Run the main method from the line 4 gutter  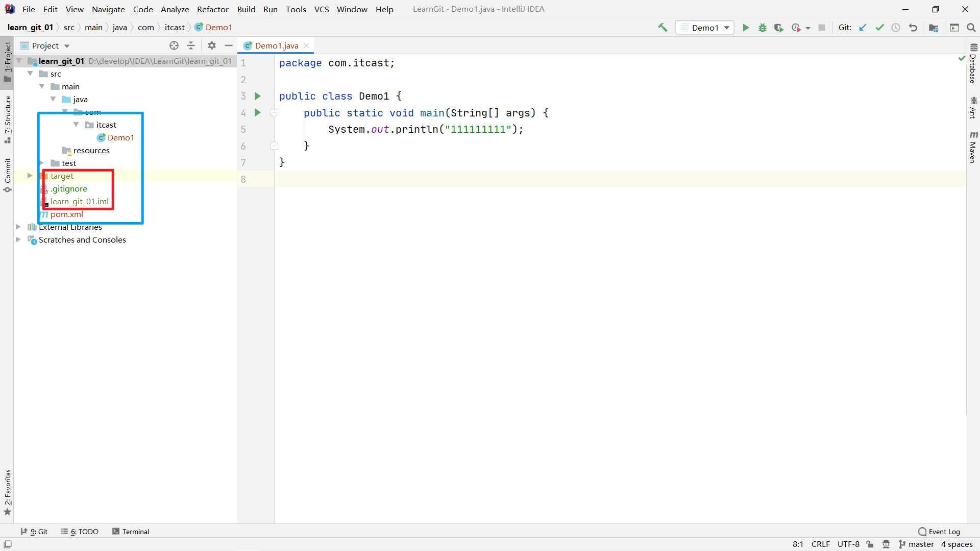click(258, 112)
